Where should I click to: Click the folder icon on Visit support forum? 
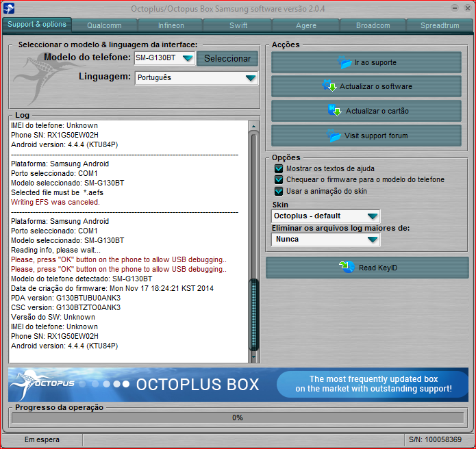[x=334, y=136]
